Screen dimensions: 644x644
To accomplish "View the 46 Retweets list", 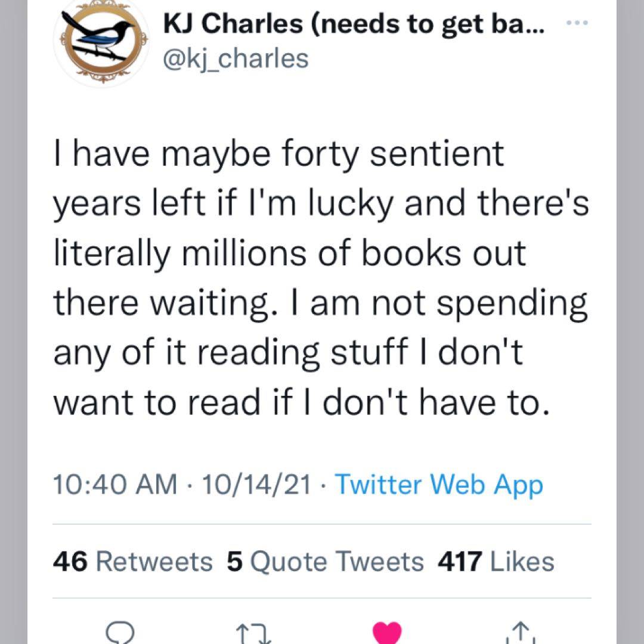I will pos(132,561).
